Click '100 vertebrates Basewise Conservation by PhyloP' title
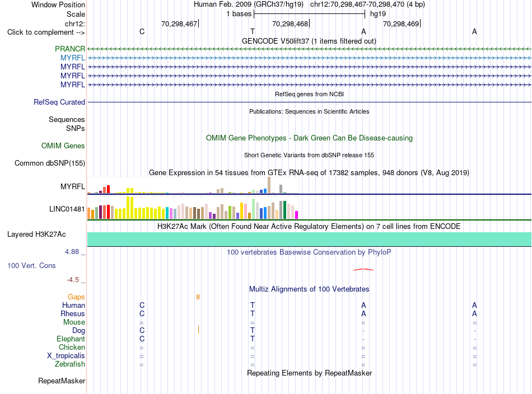Image resolution: width=532 pixels, height=394 pixels. pos(309,252)
